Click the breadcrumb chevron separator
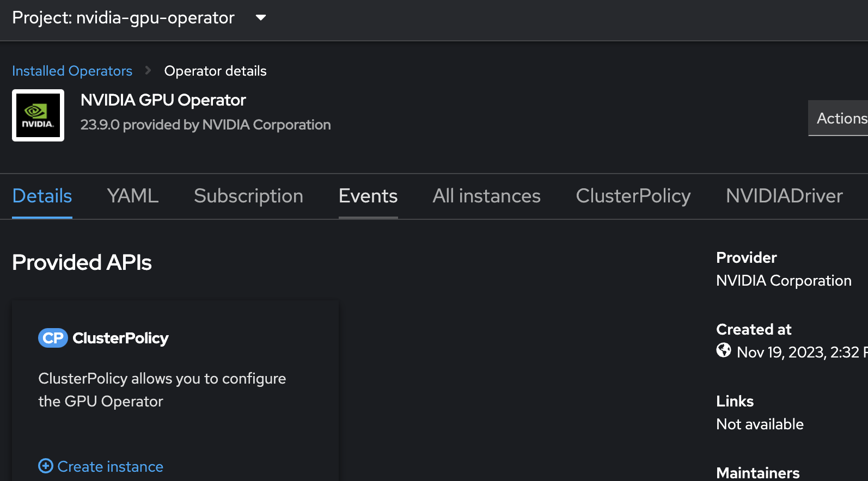 pyautogui.click(x=148, y=71)
